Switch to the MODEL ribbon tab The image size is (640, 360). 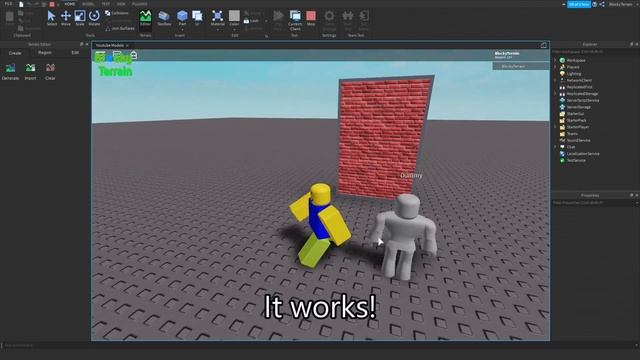[x=88, y=4]
